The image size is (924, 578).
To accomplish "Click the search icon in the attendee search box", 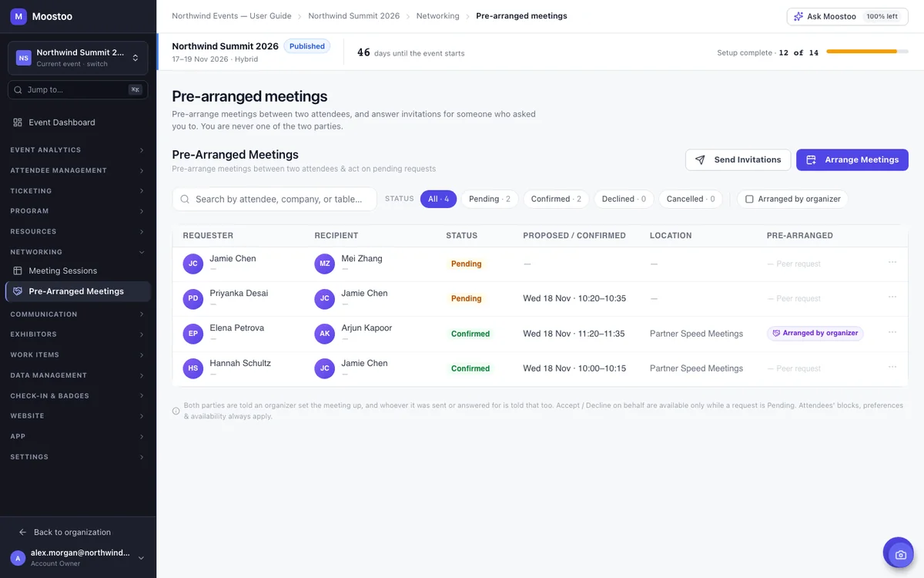I will 185,199.
